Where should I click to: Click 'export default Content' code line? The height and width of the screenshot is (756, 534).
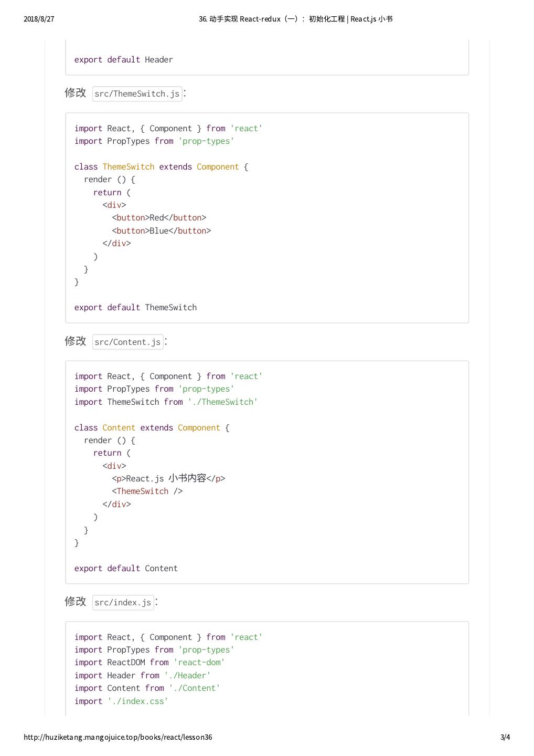tap(126, 569)
